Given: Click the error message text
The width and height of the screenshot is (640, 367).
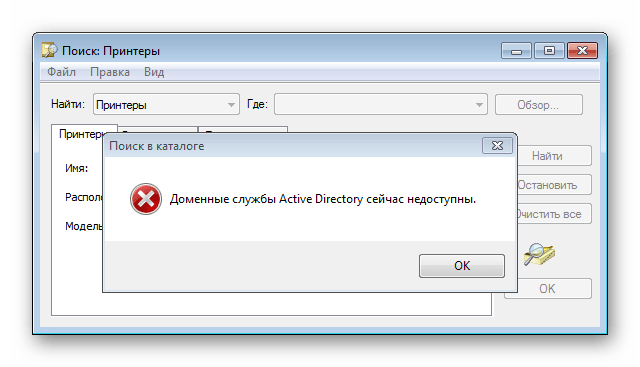Looking at the screenshot, I should (x=323, y=199).
